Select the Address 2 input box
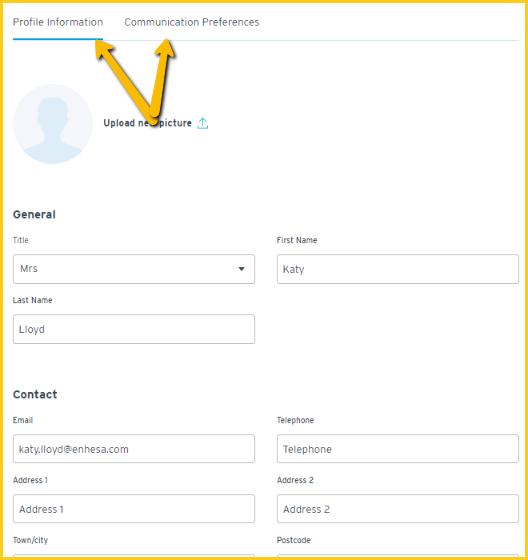Viewport: 528px width, 560px height. [x=398, y=509]
